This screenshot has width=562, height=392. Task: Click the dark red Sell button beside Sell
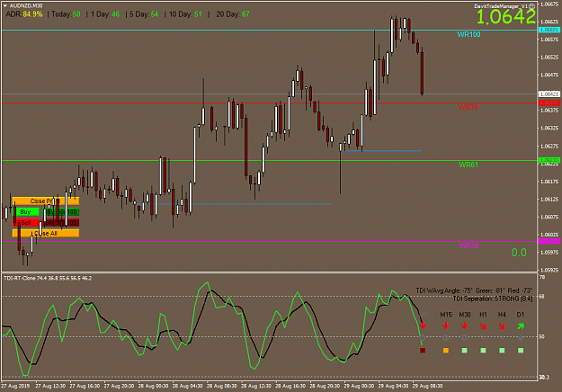(x=60, y=222)
